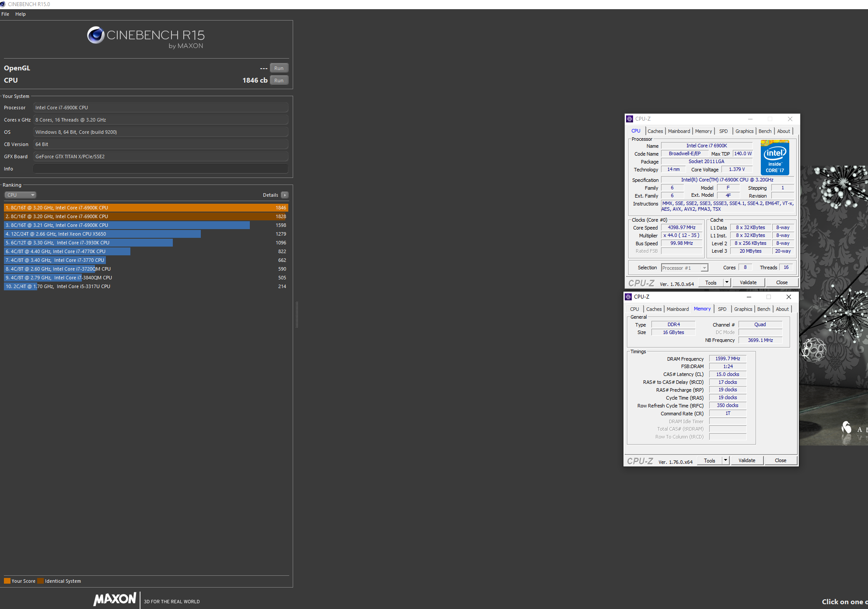Select ranking row 2 with score 1828
The image size is (868, 609).
(146, 216)
